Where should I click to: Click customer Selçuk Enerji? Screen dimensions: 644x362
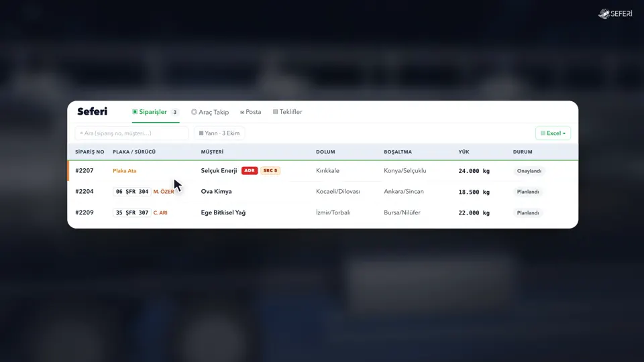click(x=219, y=171)
